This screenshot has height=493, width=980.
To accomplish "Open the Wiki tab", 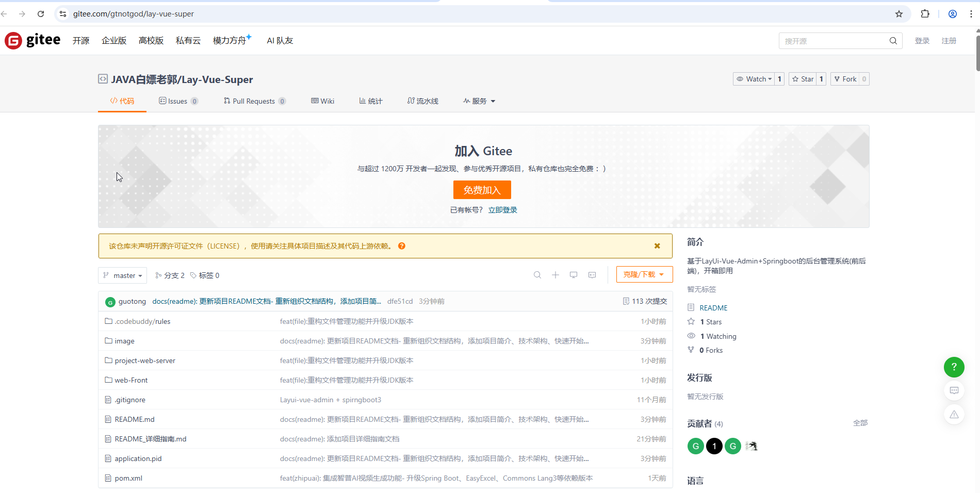I will (322, 101).
